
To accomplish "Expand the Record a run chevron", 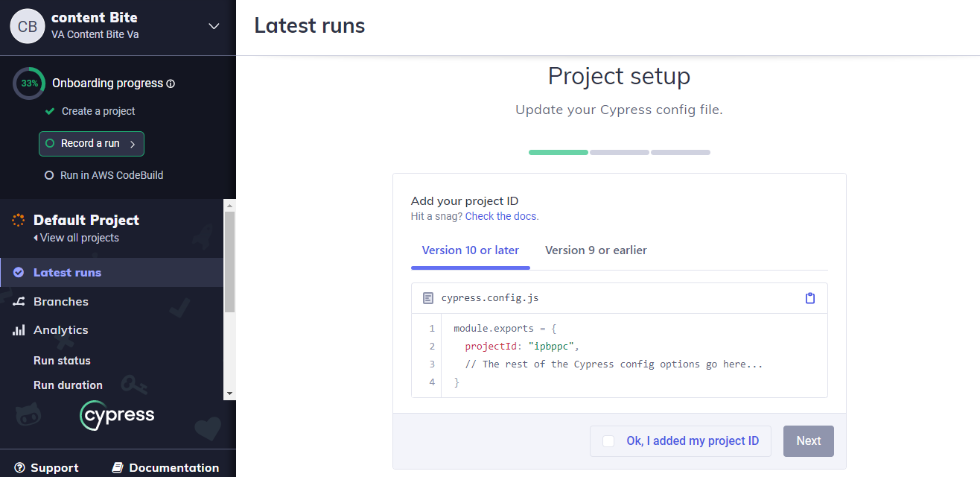I will (133, 144).
